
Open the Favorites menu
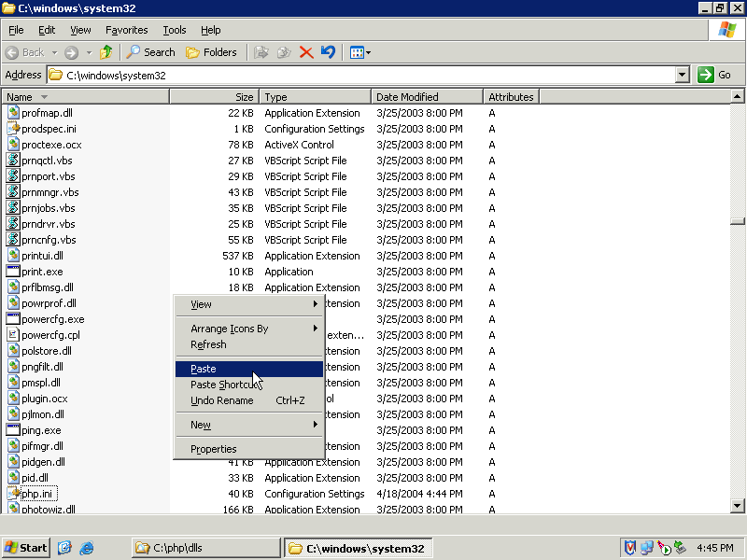click(126, 30)
